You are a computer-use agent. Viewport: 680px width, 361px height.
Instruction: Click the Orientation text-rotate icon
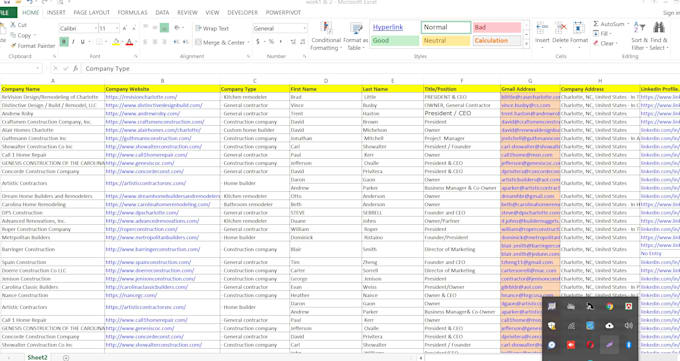point(177,28)
